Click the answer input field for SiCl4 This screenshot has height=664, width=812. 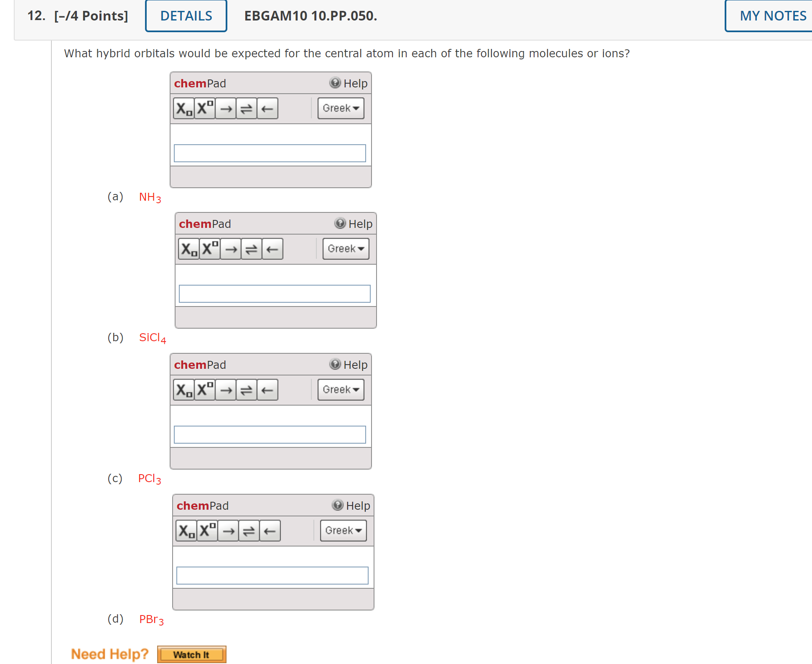pos(275,294)
